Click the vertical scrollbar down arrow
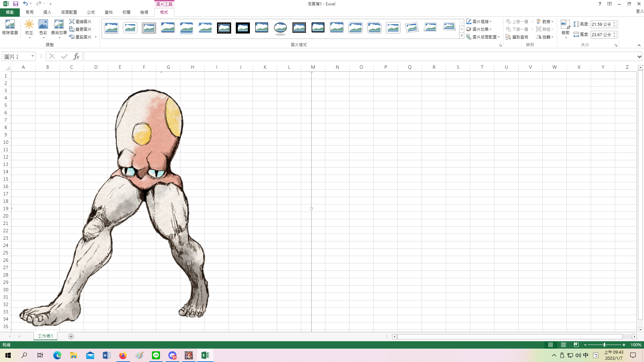644x362 pixels. click(640, 329)
